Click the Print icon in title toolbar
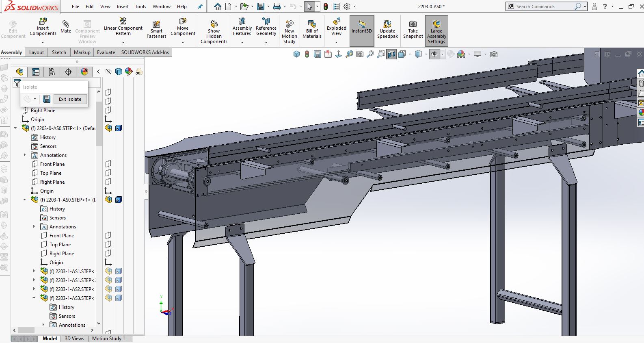644x343 pixels. pyautogui.click(x=277, y=7)
